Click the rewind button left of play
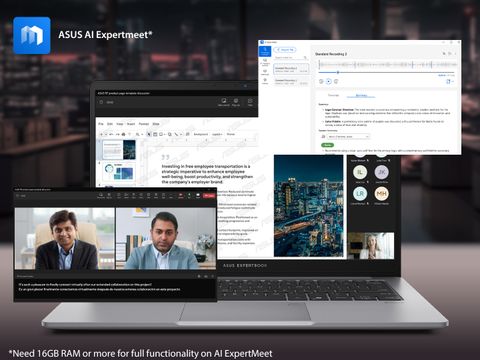This screenshot has width=480, height=360. (321, 81)
